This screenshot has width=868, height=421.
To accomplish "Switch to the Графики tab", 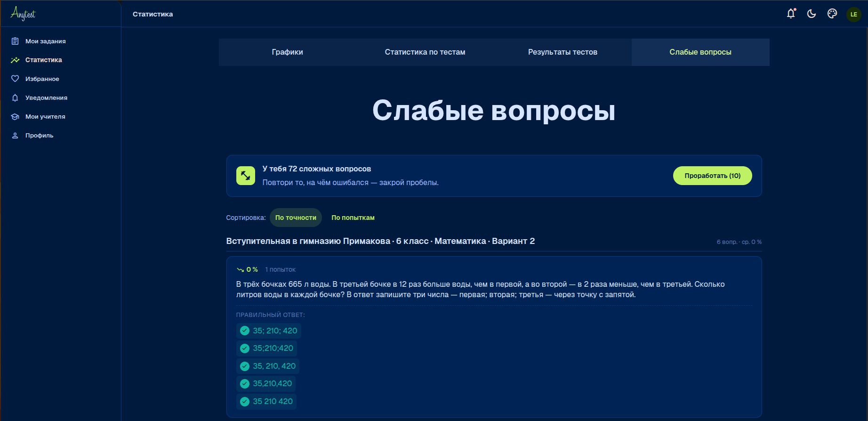I will (288, 52).
